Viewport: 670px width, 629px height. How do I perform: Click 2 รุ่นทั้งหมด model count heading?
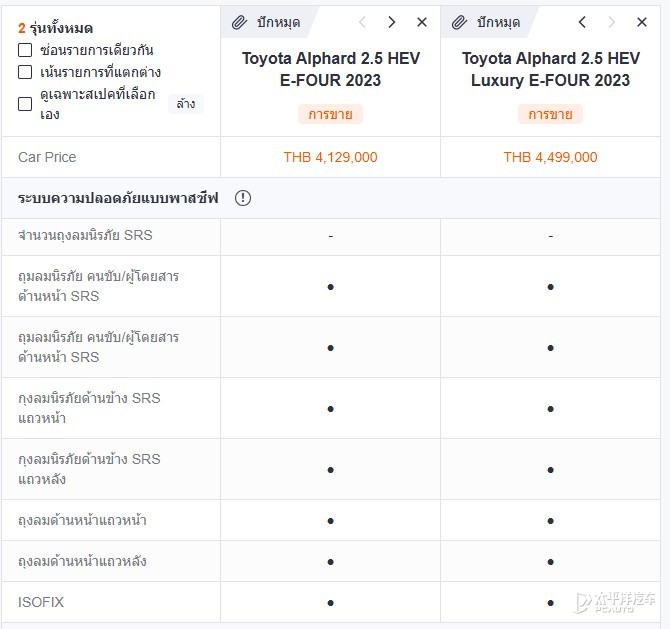[55, 28]
